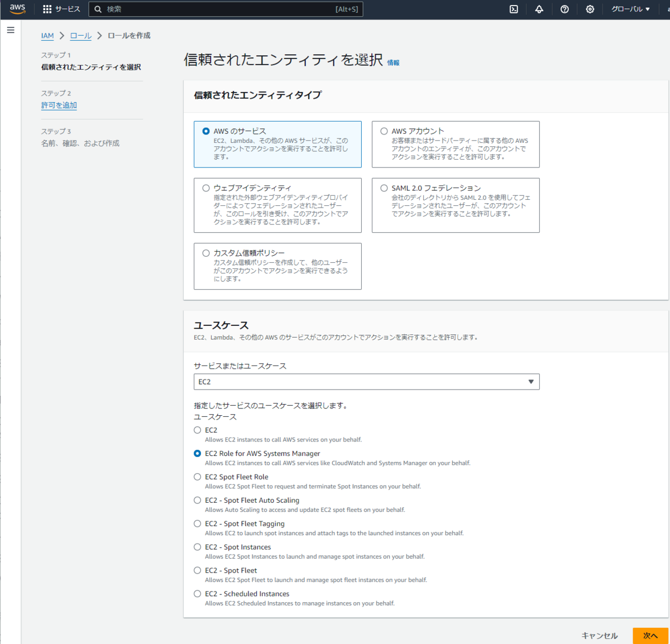Select the EC2 Spot Fleet Role option

pyautogui.click(x=197, y=477)
